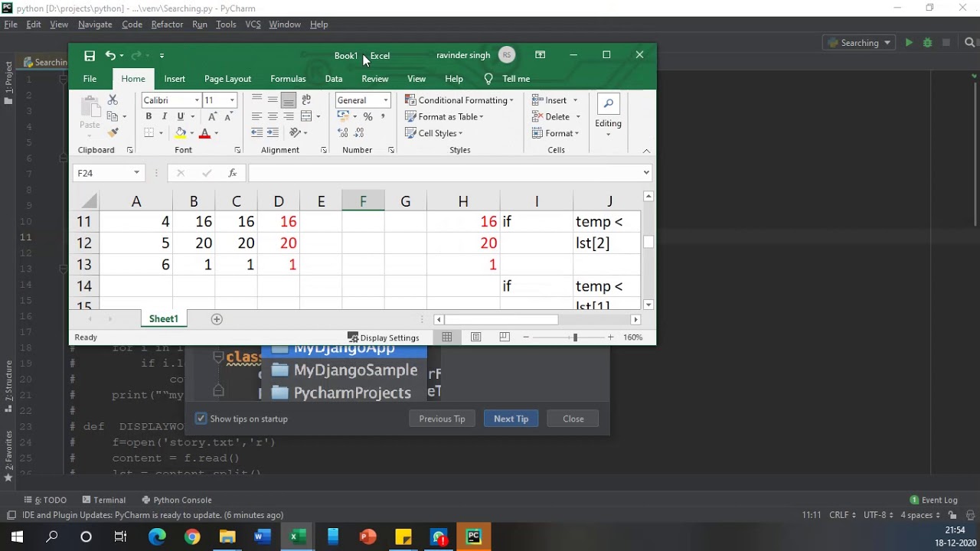Screen dimensions: 980x551
Task: Set Align Left for cell text
Action: [256, 116]
